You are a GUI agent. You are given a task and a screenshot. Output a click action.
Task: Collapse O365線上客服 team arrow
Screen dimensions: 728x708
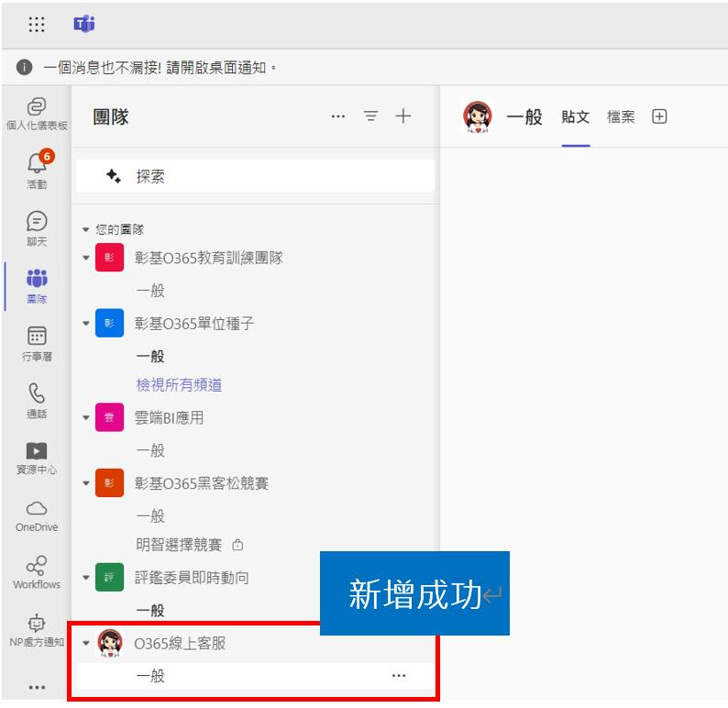pos(86,644)
